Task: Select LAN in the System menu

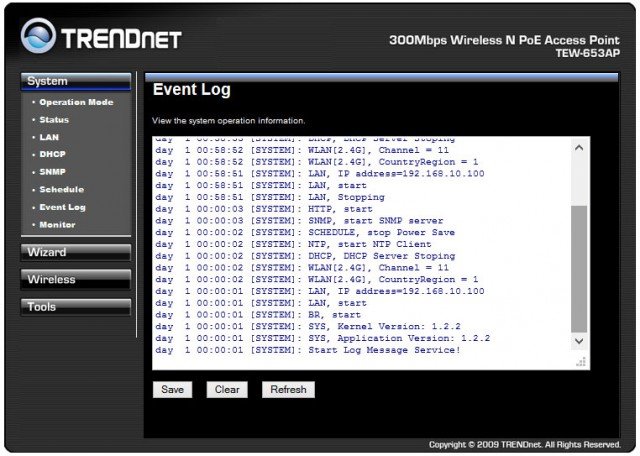Action: point(49,137)
